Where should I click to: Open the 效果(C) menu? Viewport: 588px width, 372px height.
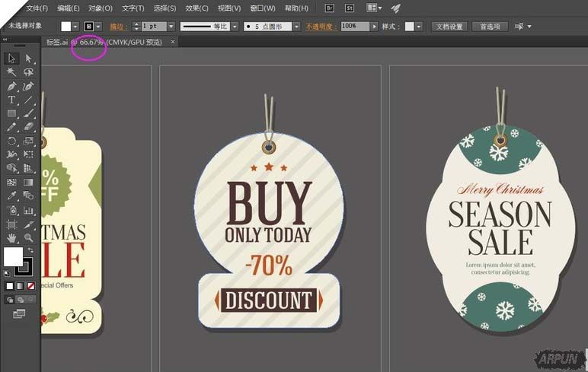tap(197, 8)
